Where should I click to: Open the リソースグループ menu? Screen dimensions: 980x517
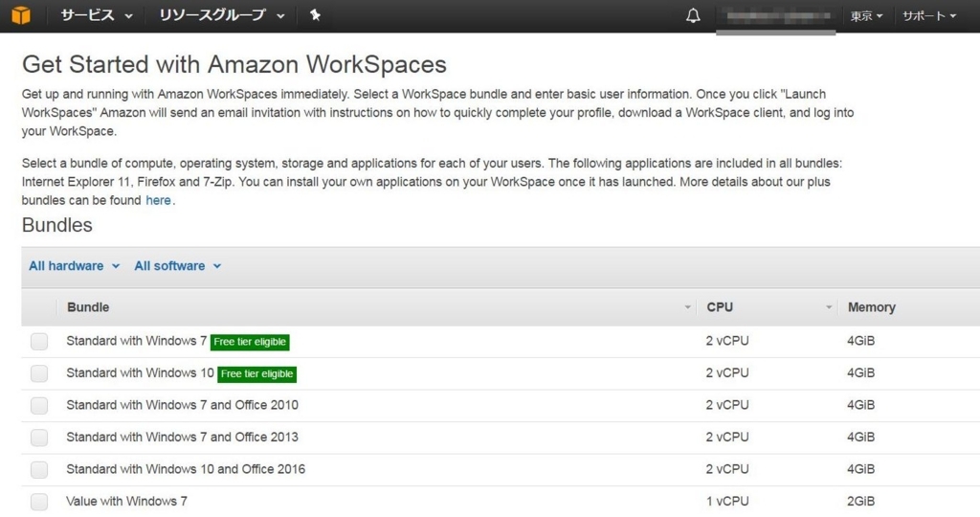click(x=222, y=15)
